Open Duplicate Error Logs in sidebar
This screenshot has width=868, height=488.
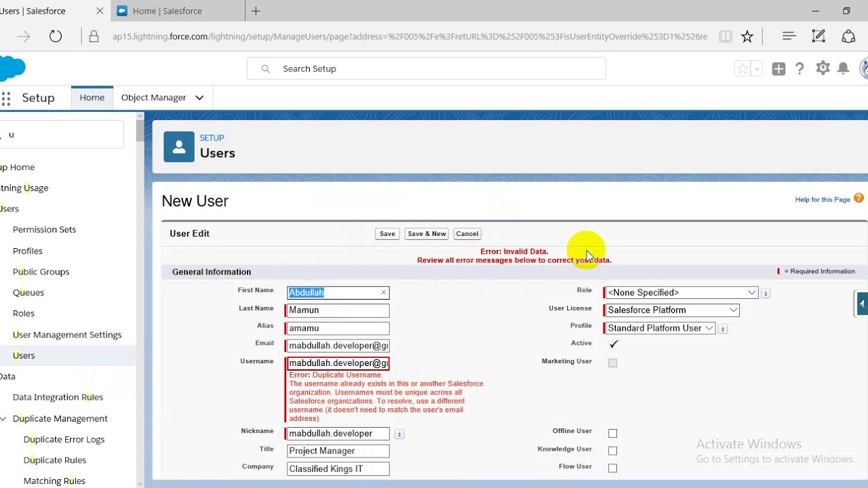[x=64, y=440]
